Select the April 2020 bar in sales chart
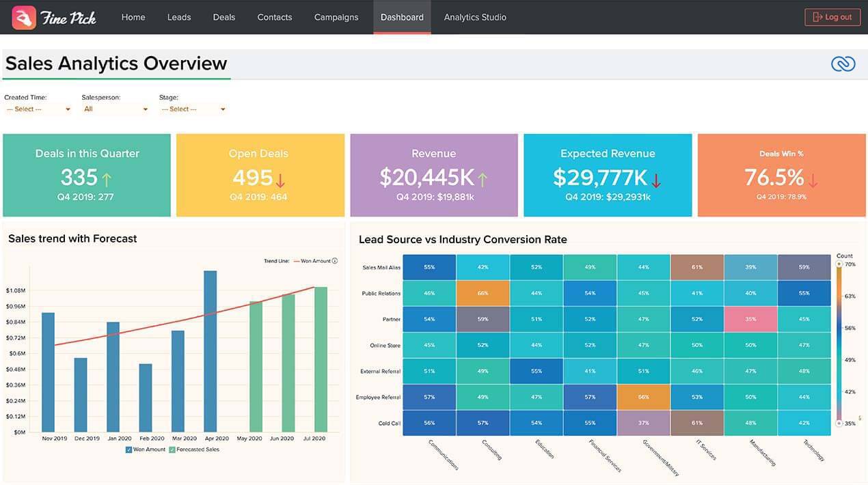The width and height of the screenshot is (868, 485). point(211,351)
